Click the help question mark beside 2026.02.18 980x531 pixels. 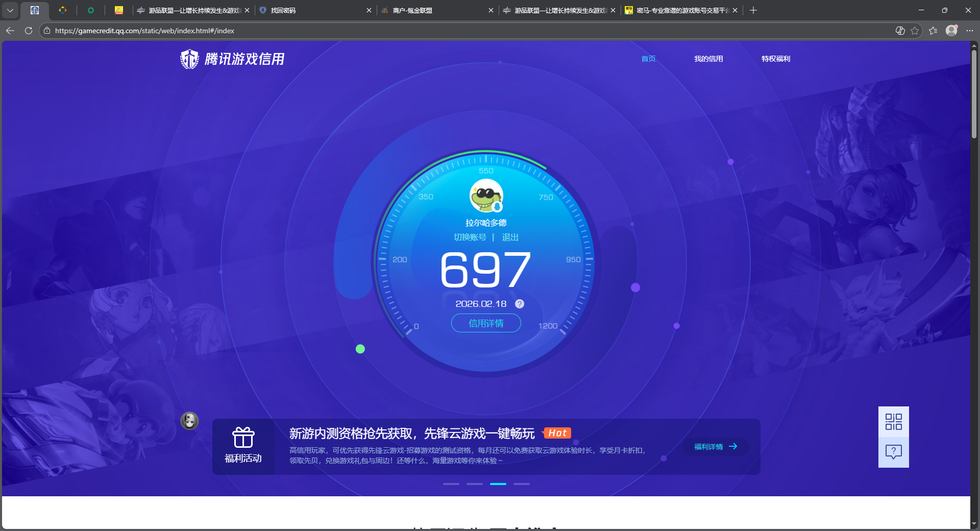coord(520,304)
